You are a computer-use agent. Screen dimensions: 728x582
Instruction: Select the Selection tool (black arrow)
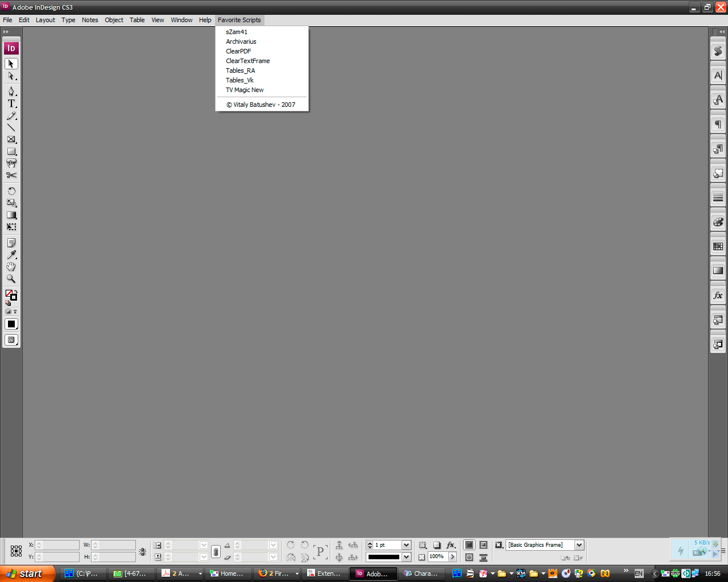pyautogui.click(x=11, y=64)
